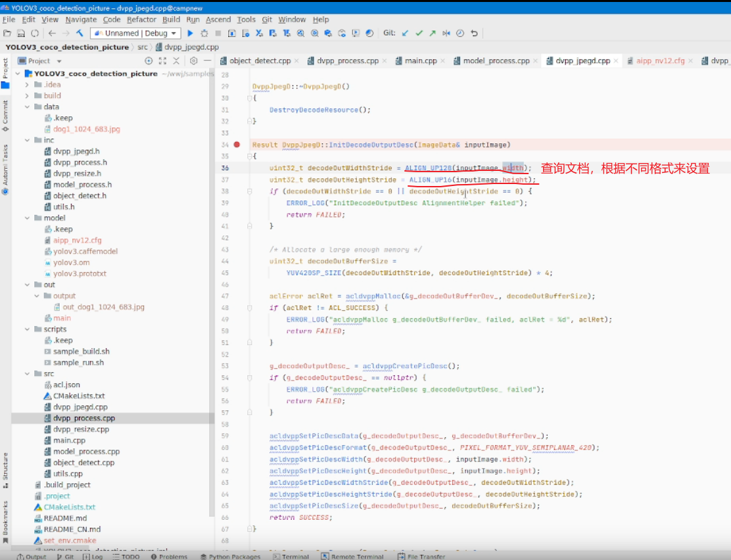Image resolution: width=731 pixels, height=560 pixels.
Task: Open the Problems tool window
Action: (169, 556)
